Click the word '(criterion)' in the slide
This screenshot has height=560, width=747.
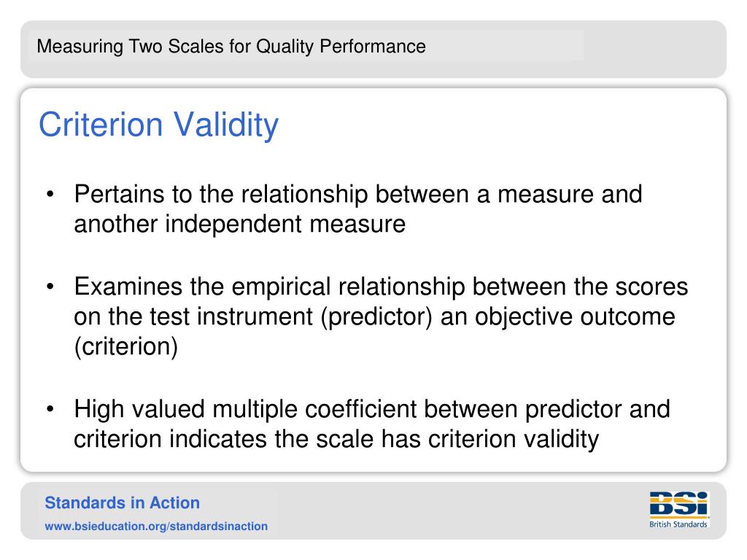(x=126, y=346)
